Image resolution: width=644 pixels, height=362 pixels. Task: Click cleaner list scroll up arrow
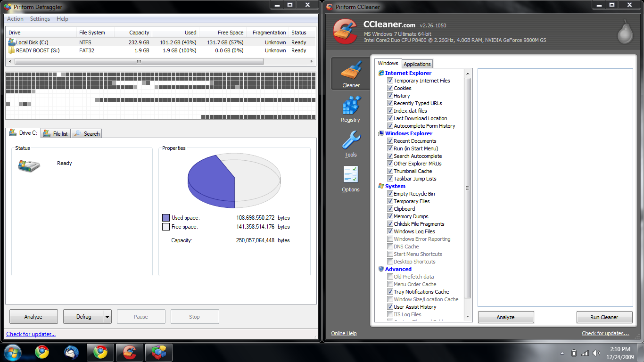(468, 74)
